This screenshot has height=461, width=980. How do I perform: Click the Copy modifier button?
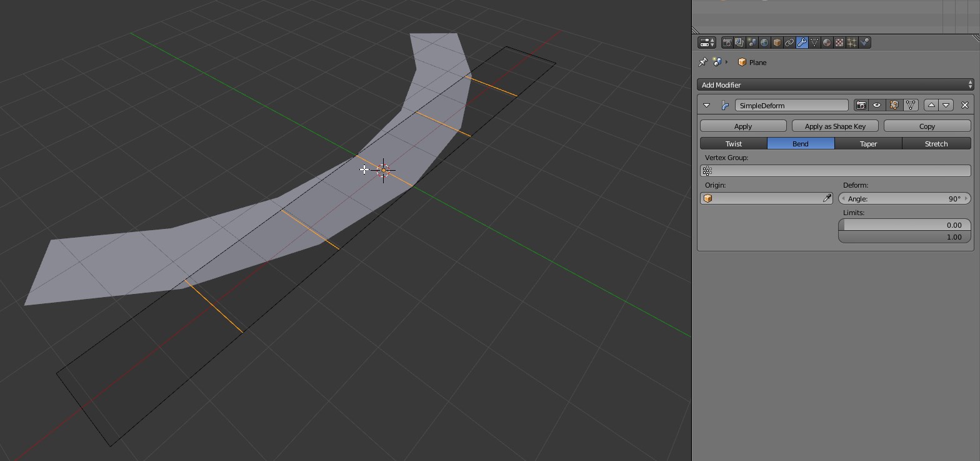(x=927, y=126)
